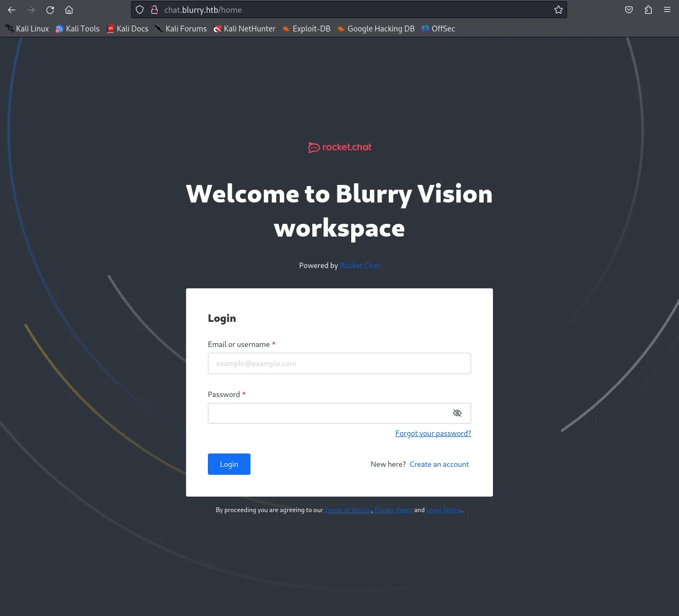
Task: Open the Google Hacking DB bookmark
Action: pyautogui.click(x=376, y=29)
